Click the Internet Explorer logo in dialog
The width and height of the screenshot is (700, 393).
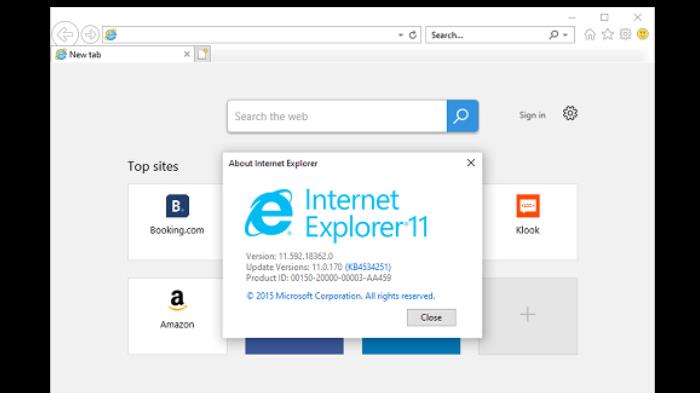[268, 213]
